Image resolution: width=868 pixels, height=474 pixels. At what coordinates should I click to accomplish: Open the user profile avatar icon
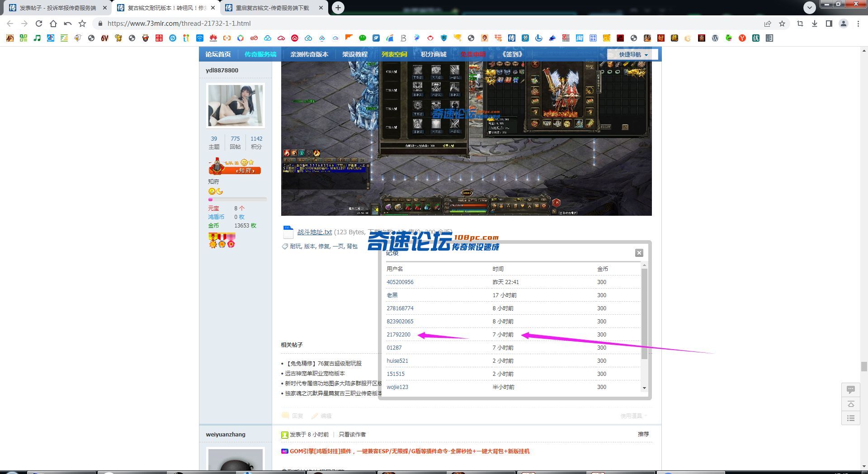tap(843, 24)
